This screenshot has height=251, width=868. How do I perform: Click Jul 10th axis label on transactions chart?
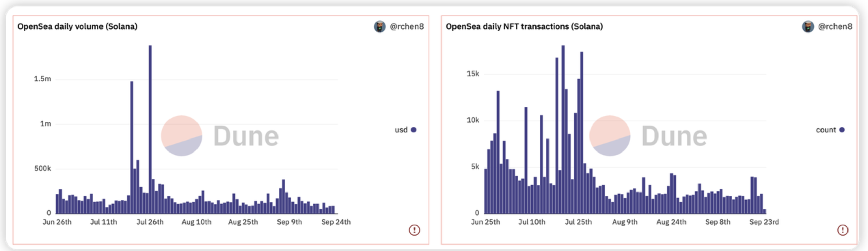[x=532, y=222]
